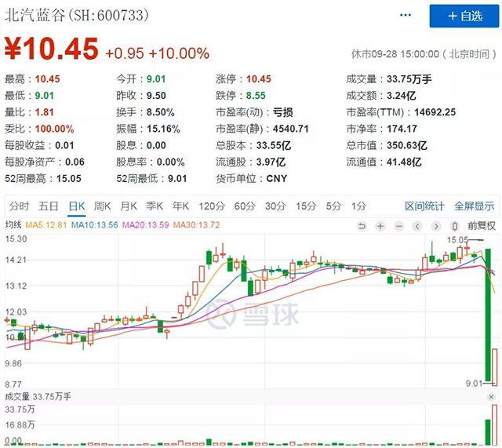Screen dimensions: 502x448
Task: Zoom in chart with plus icon
Action: (x=380, y=227)
